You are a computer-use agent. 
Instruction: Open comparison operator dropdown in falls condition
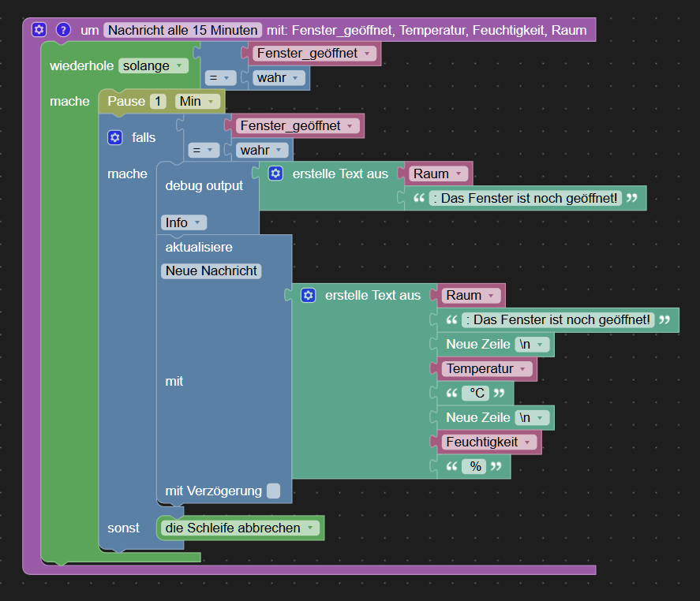(x=204, y=151)
